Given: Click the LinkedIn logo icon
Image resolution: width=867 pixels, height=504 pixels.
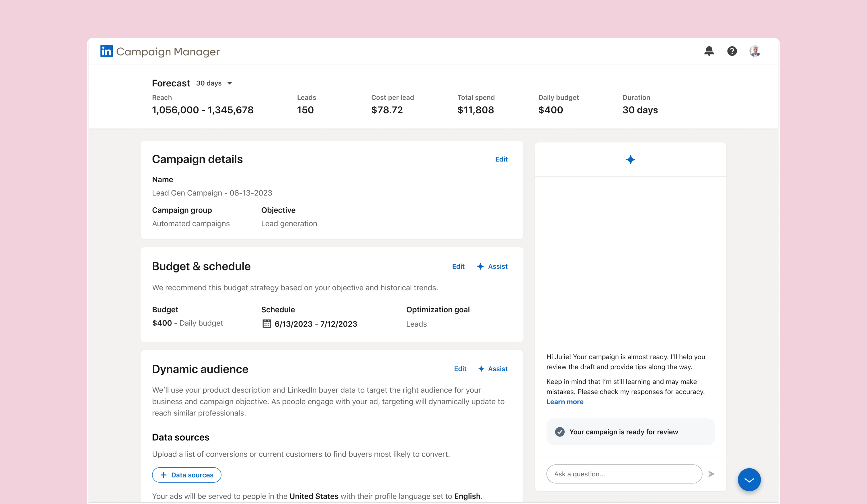Looking at the screenshot, I should (x=106, y=51).
